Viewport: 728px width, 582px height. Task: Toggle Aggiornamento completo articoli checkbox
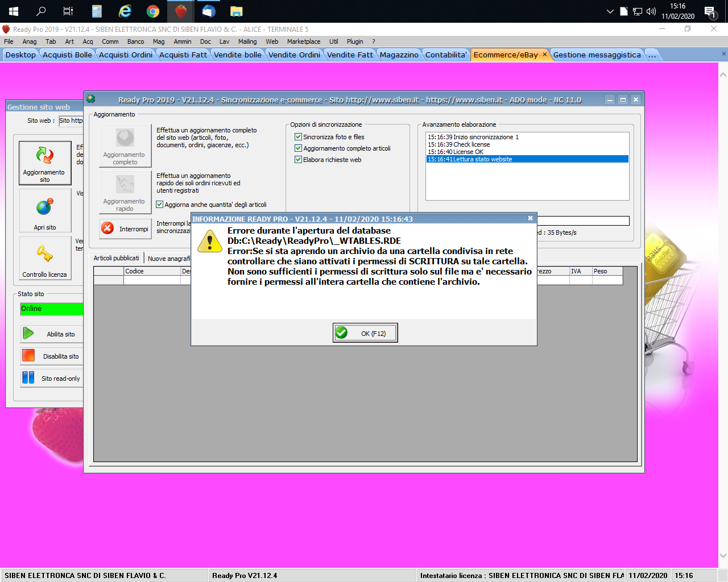point(298,148)
